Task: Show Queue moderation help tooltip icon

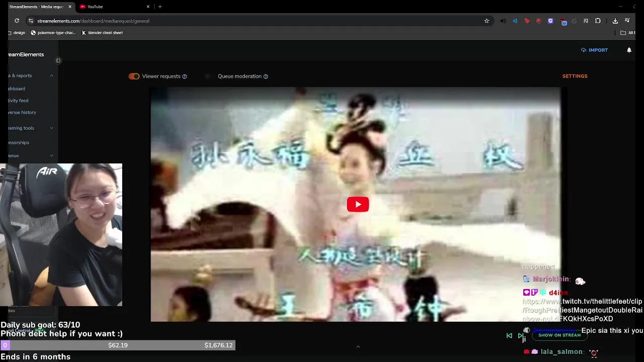Action: (x=266, y=76)
